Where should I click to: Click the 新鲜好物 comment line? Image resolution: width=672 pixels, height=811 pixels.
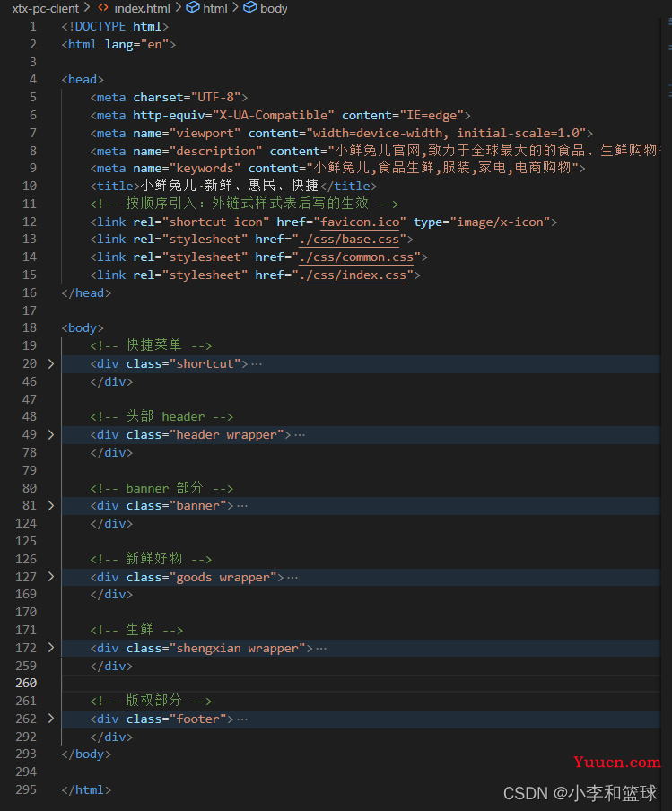151,559
